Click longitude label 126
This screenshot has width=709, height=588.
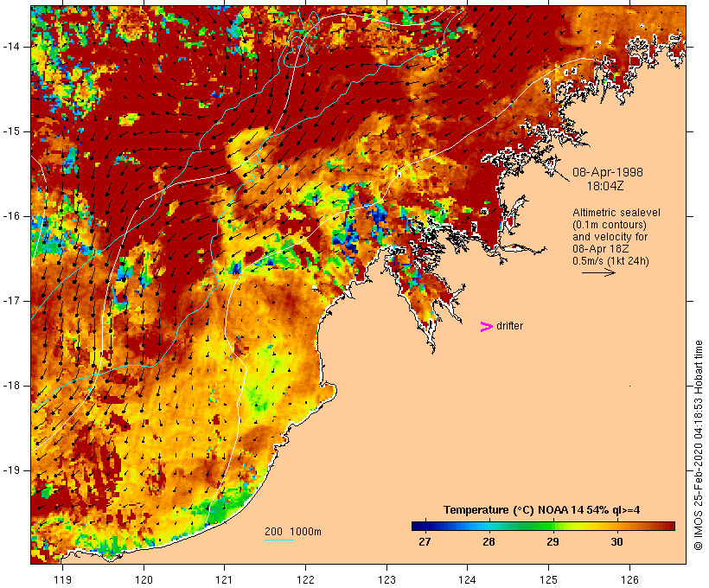click(629, 579)
